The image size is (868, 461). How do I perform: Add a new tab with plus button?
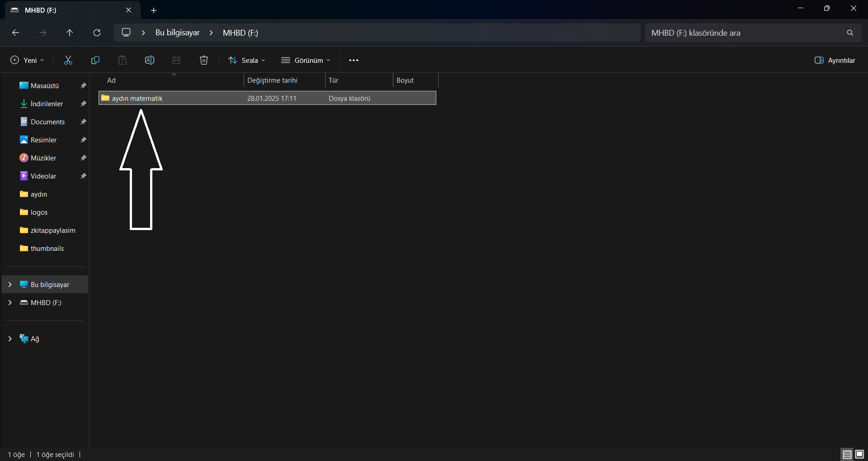click(154, 10)
